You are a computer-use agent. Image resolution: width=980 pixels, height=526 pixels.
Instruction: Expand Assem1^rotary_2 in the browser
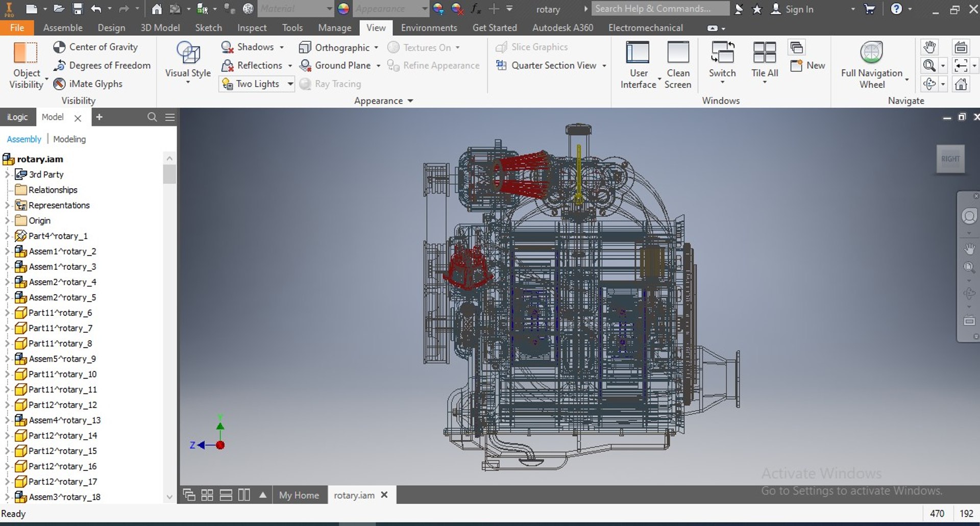coord(7,251)
